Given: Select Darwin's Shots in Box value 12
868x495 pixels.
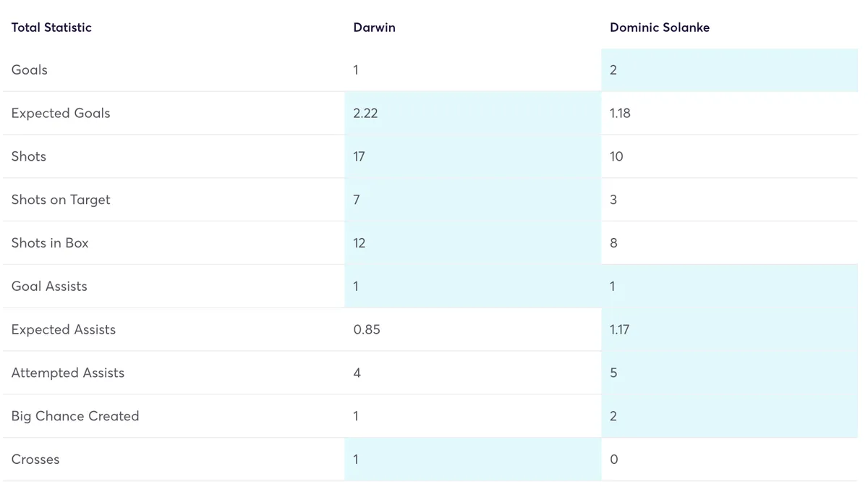Looking at the screenshot, I should pos(359,243).
